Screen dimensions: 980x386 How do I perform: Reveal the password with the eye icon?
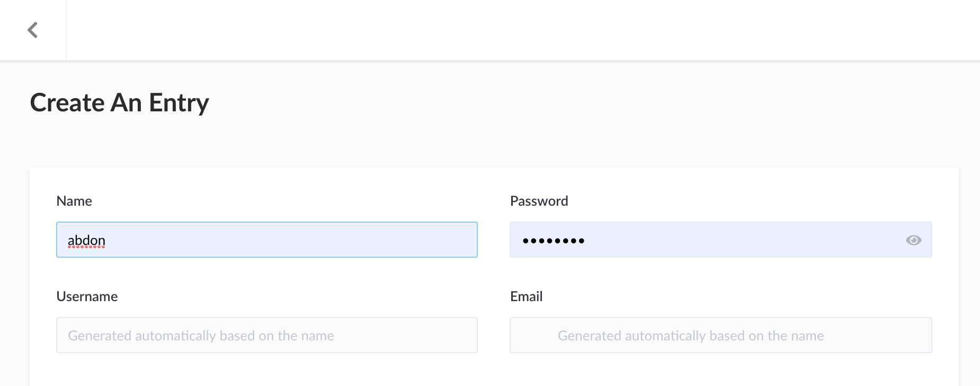pyautogui.click(x=914, y=240)
